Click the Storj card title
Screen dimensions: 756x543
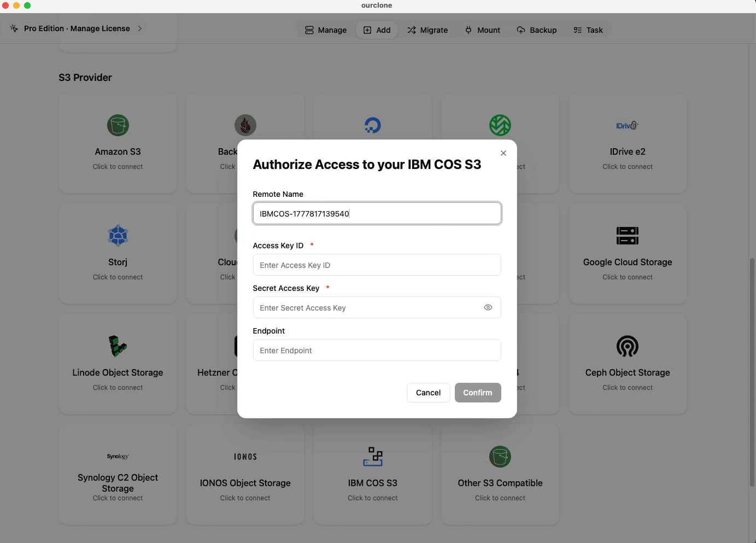point(118,262)
